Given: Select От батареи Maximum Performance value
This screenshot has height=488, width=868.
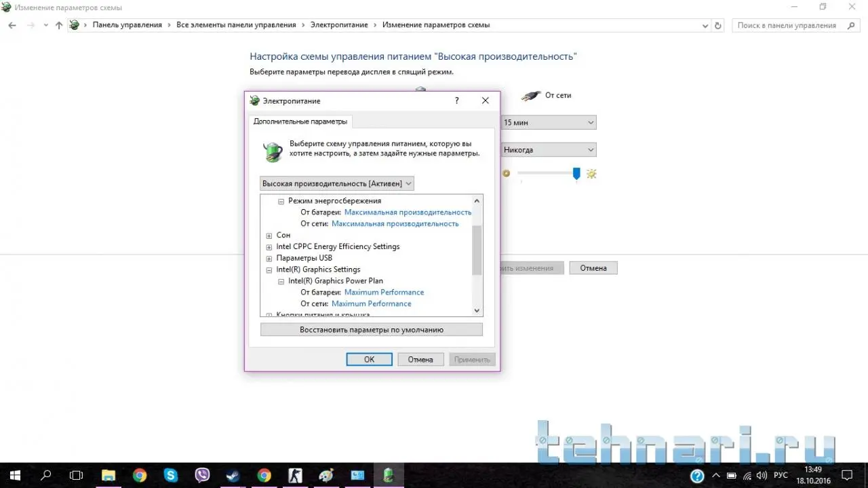Looking at the screenshot, I should (384, 293).
